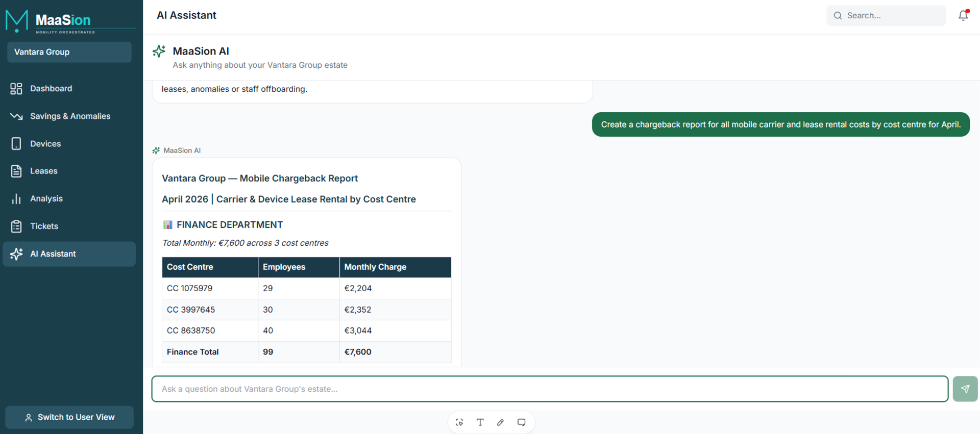
Task: Focus the Ask a question input box
Action: (550, 389)
